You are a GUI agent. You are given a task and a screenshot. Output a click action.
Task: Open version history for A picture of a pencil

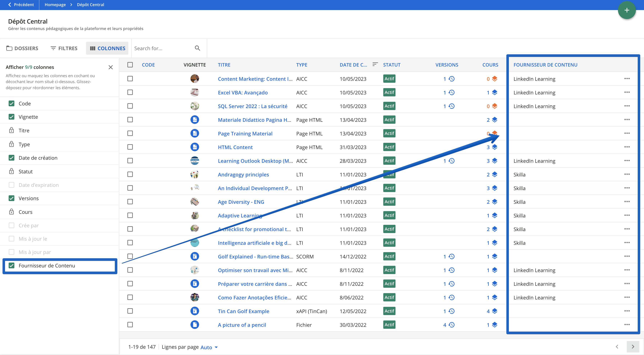pyautogui.click(x=452, y=325)
